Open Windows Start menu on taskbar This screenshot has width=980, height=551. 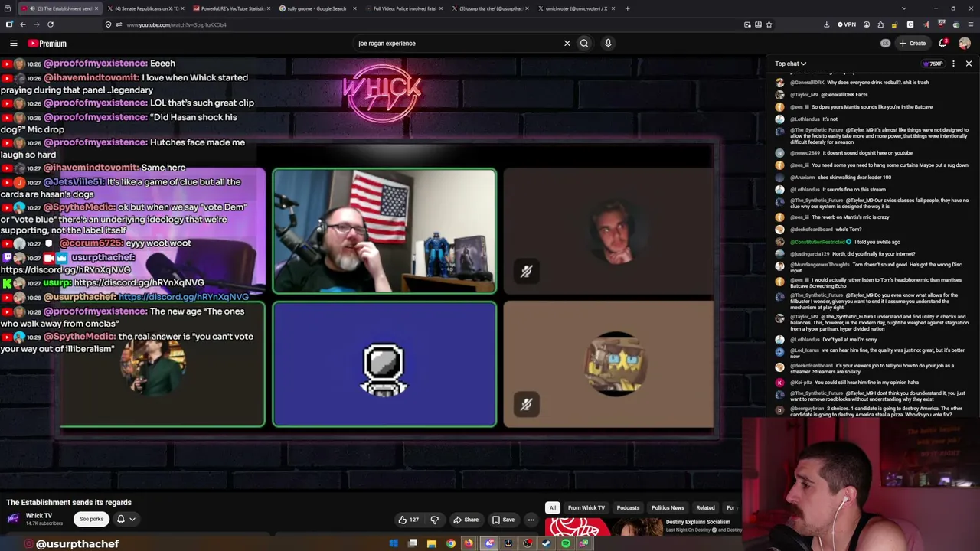click(394, 543)
